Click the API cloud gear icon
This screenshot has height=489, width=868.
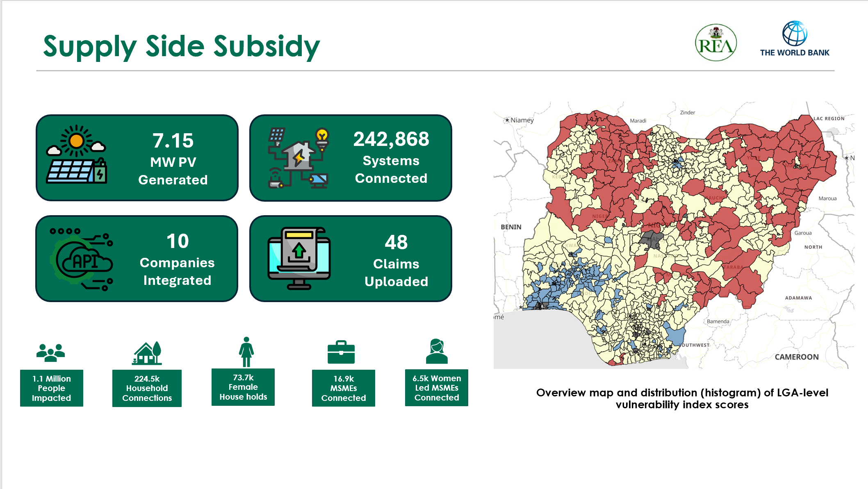point(82,259)
